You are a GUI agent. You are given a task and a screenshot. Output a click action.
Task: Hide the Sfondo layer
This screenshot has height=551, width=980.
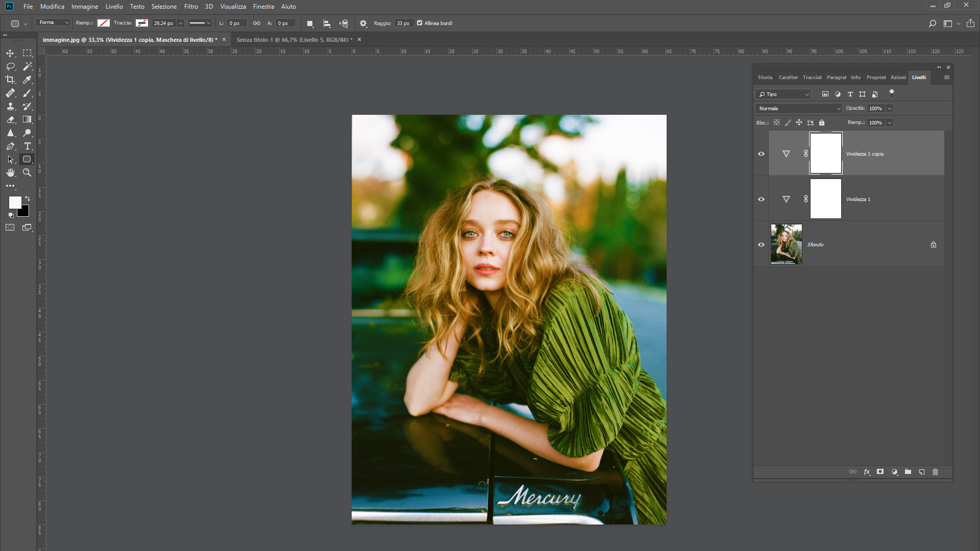pos(761,244)
